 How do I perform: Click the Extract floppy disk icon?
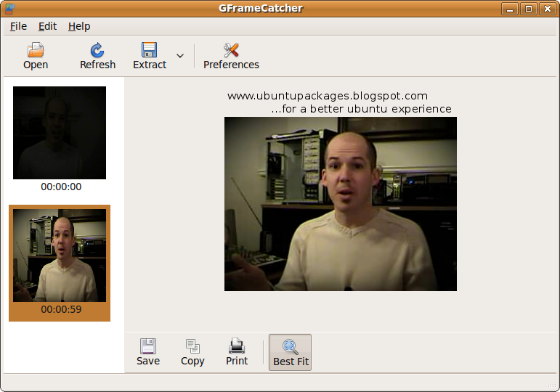click(x=150, y=50)
